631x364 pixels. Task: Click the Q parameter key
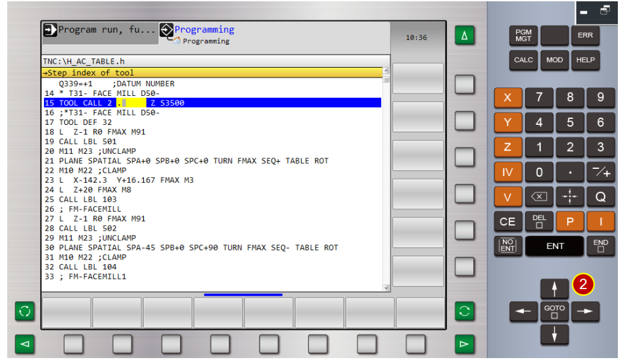click(600, 197)
